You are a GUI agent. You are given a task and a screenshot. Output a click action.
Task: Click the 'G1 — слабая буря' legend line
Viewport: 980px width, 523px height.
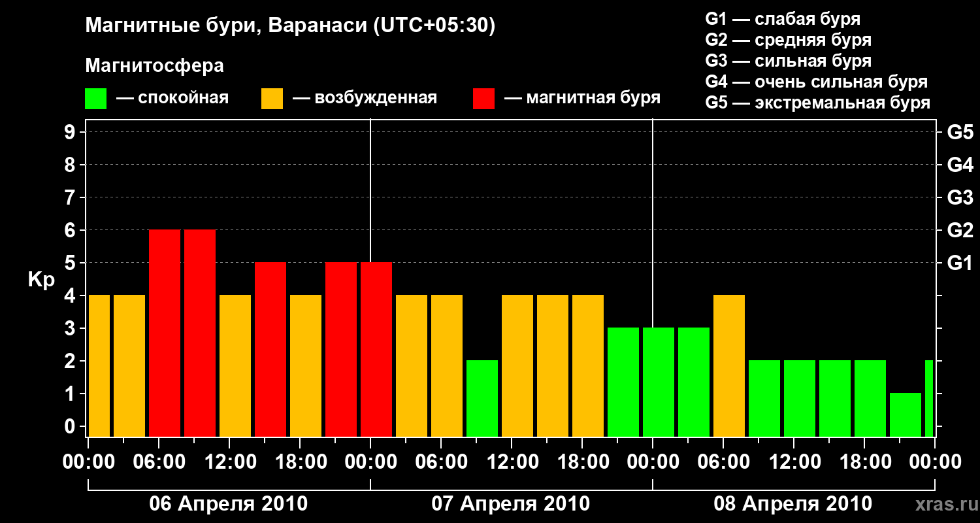coord(783,19)
